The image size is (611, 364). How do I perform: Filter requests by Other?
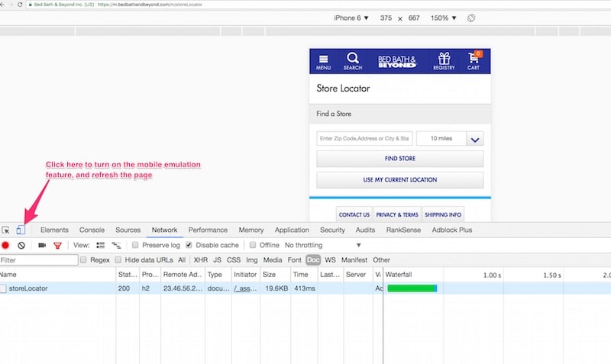(381, 260)
